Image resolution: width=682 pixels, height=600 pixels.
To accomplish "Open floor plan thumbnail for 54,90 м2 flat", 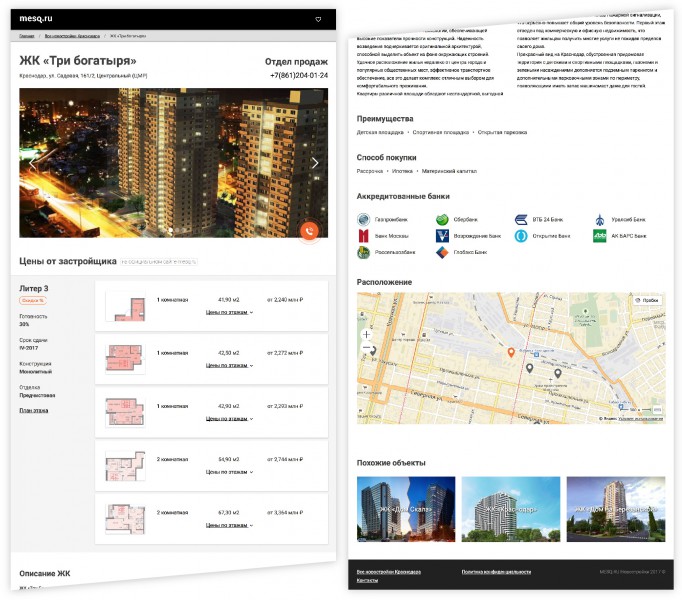I will click(125, 466).
